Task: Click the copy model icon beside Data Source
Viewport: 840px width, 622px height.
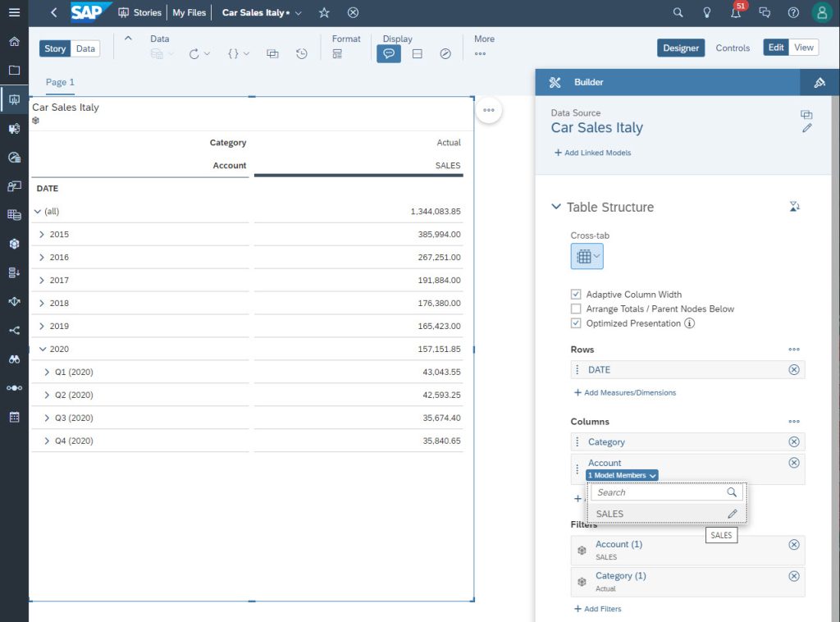Action: (806, 114)
